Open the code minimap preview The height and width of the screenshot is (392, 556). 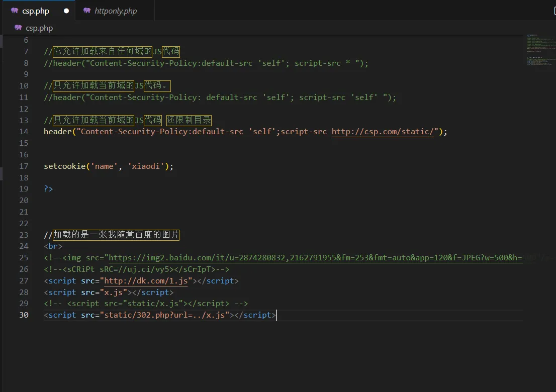(x=540, y=50)
